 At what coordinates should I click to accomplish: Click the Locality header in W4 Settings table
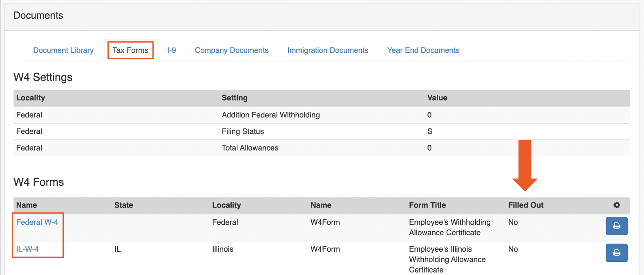click(31, 98)
